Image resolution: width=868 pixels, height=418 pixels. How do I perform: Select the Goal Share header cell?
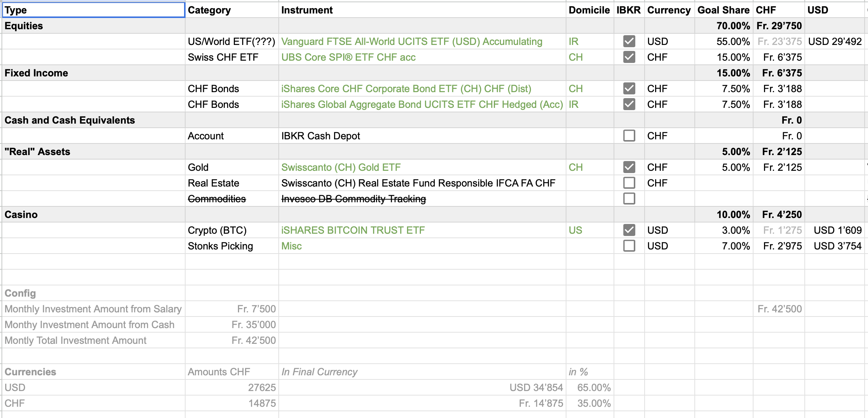(723, 10)
